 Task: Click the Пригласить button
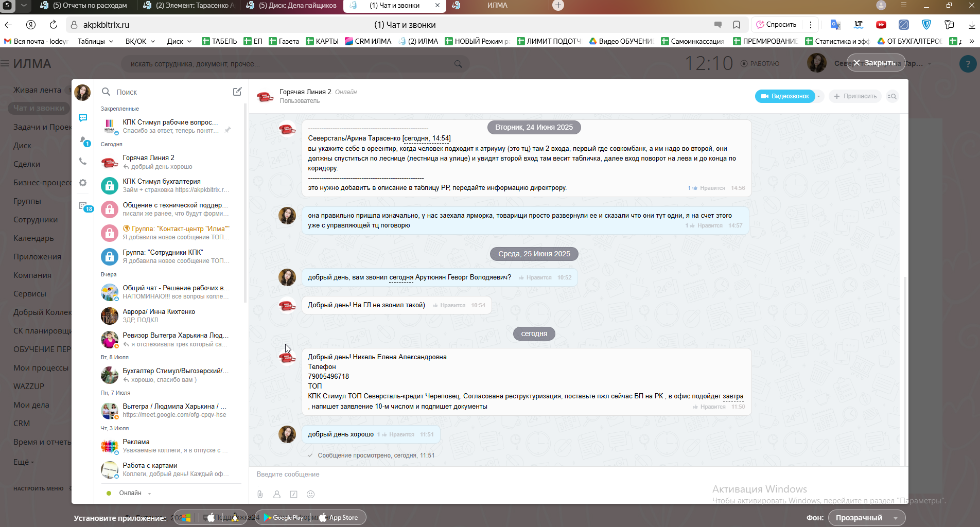coord(855,96)
